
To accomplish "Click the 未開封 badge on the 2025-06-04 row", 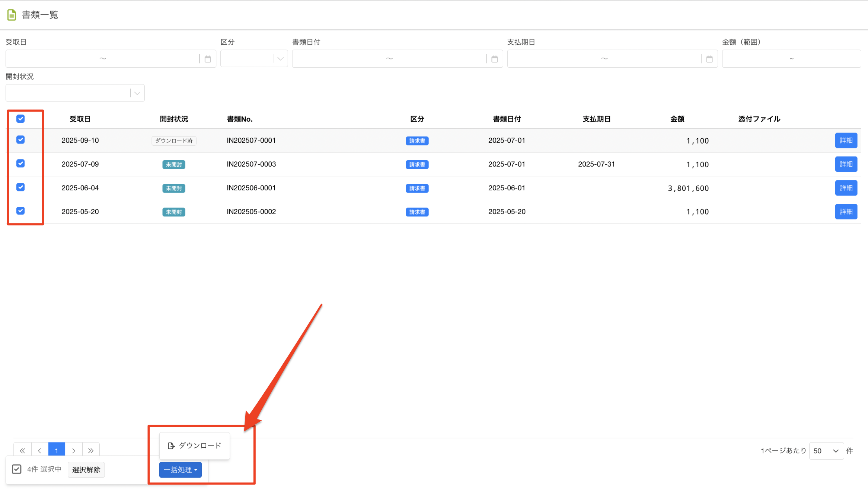I will click(174, 188).
